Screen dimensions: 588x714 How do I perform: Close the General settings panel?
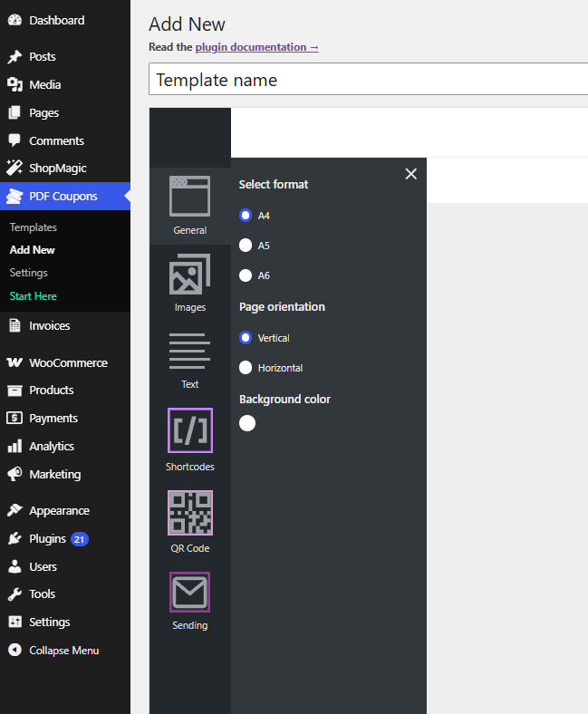(410, 174)
